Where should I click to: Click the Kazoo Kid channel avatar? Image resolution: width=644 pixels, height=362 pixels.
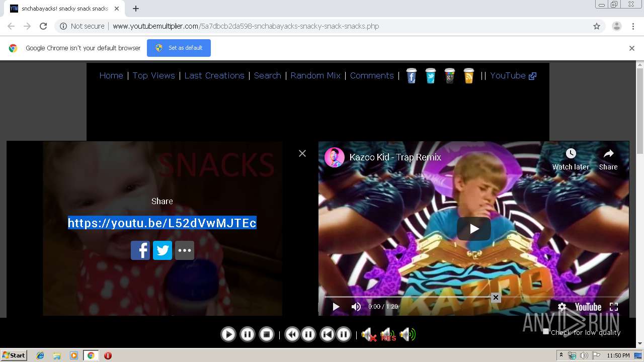pos(335,157)
